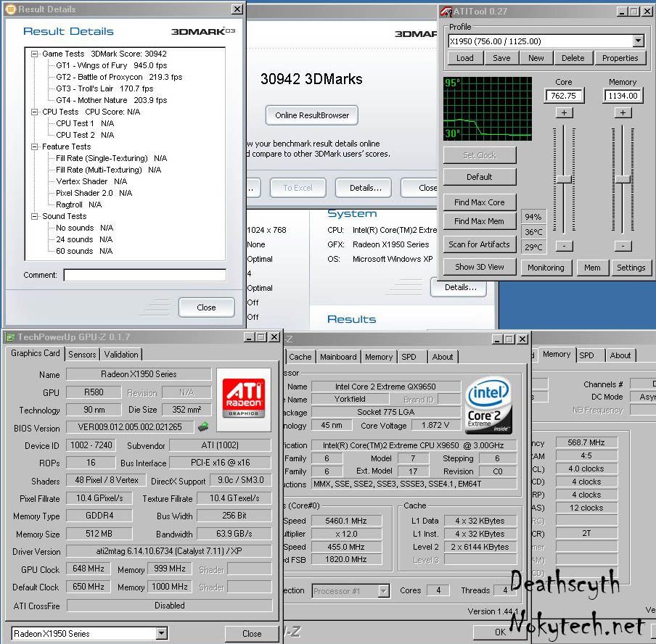Switch to the Sensors tab in GPU-Z
656x644 pixels.
click(82, 355)
